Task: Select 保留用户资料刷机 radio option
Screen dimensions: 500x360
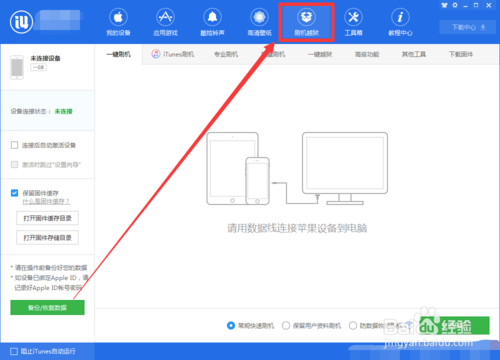Action: point(286,325)
